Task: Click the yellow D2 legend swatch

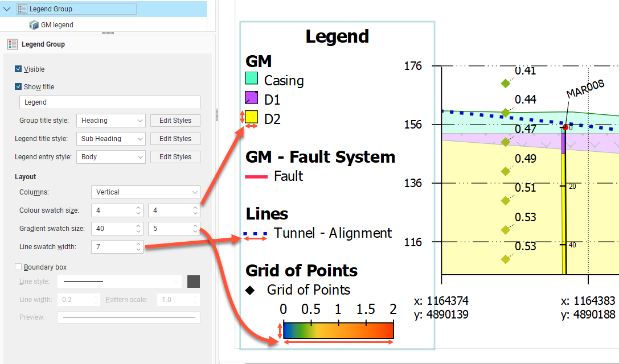Action: coord(252,118)
